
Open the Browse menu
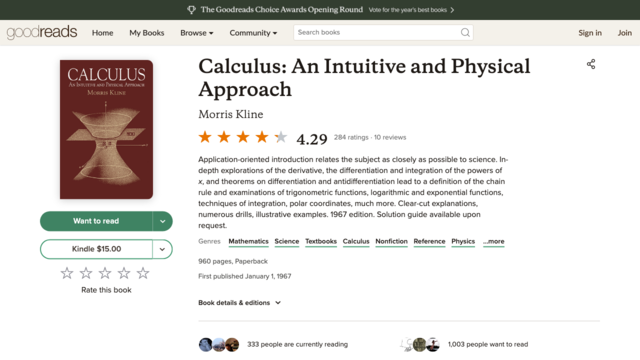click(197, 33)
